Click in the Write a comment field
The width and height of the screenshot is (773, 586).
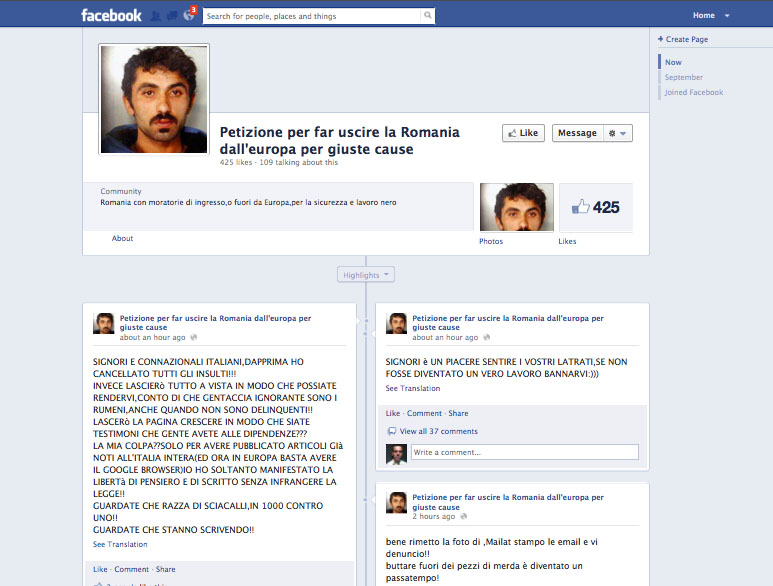coord(524,452)
